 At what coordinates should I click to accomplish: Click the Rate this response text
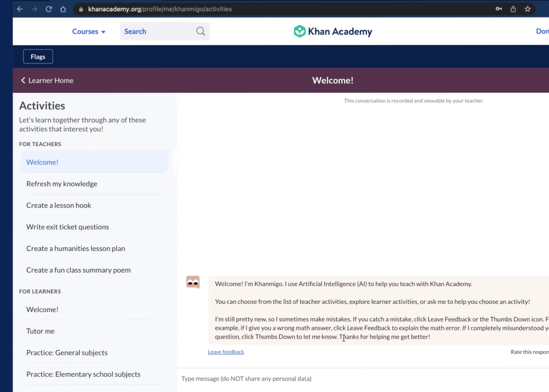pyautogui.click(x=530, y=352)
